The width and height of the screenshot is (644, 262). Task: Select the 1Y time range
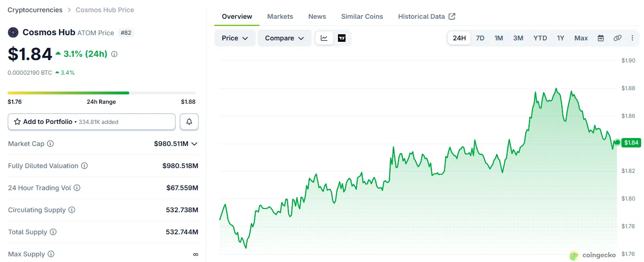[560, 38]
